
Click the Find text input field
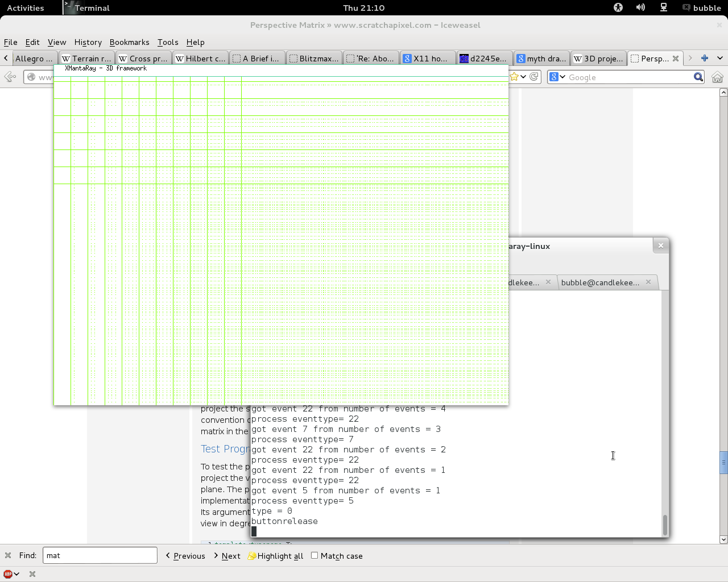coord(100,555)
